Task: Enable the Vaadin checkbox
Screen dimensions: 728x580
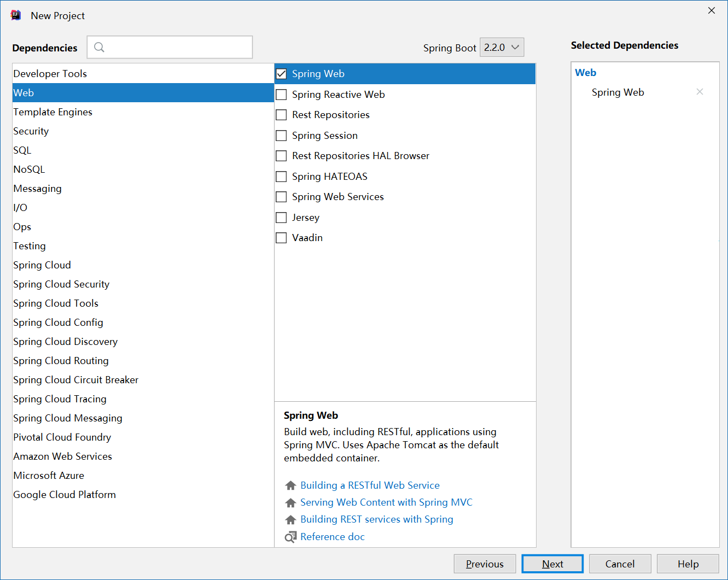Action: 281,238
